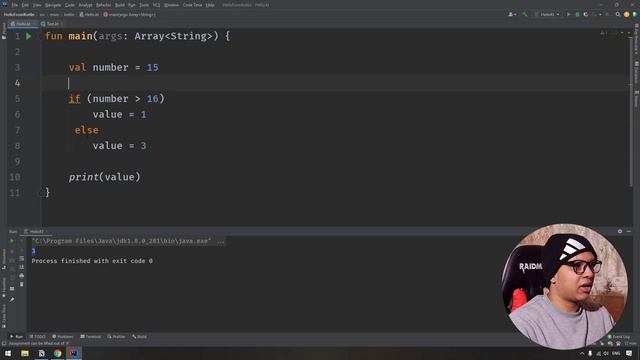Open the Terminal tool window tab
640x360 pixels.
coord(91,337)
